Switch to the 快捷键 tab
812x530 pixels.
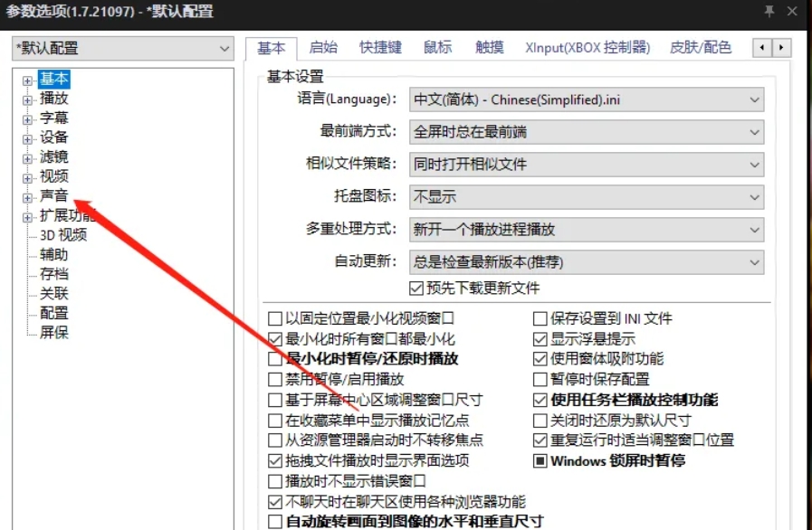click(379, 48)
